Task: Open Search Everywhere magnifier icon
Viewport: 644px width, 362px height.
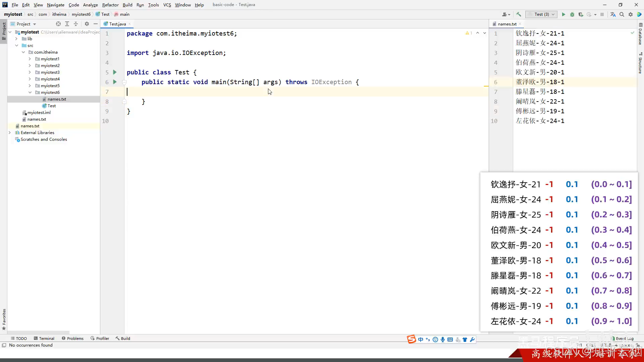Action: click(622, 14)
